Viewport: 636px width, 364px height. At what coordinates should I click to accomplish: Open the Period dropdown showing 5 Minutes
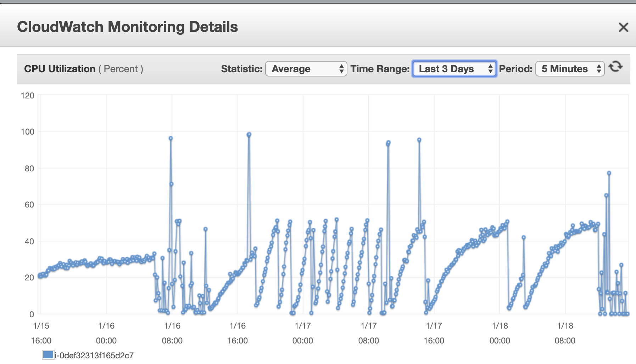pyautogui.click(x=570, y=69)
